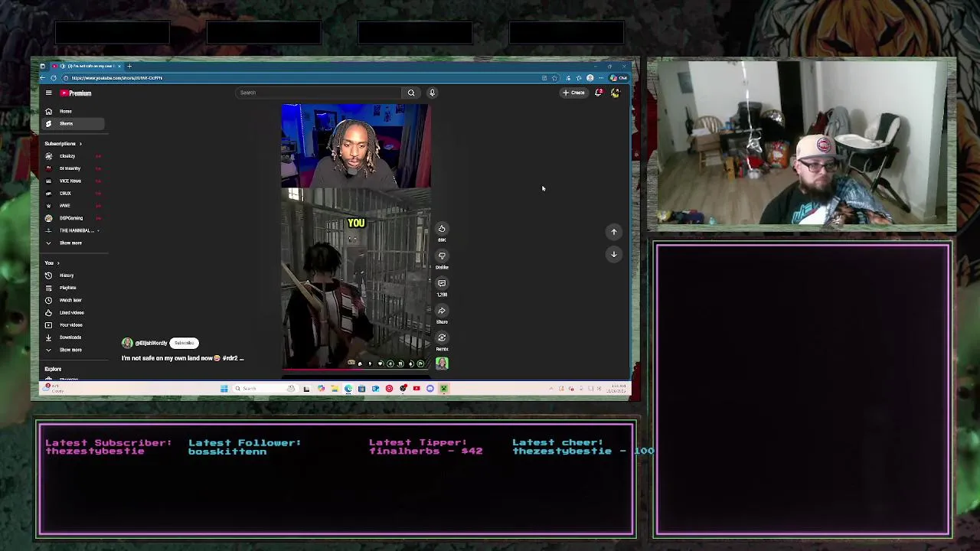Click the YouTube Premium logo
The image size is (980, 551).
point(76,93)
